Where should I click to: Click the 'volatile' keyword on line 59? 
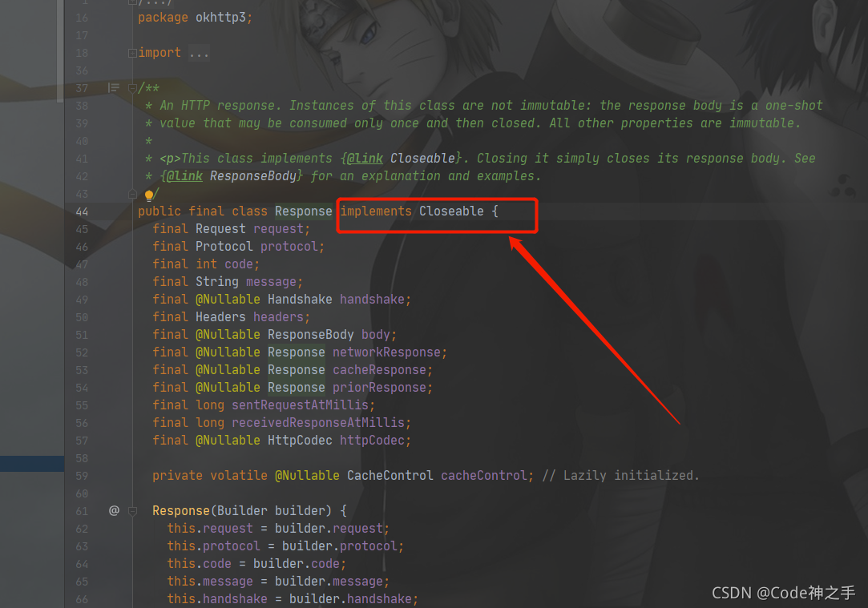[239, 476]
